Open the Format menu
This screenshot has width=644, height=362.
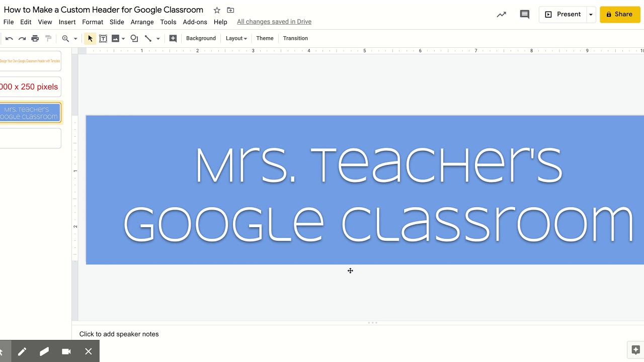coord(93,22)
